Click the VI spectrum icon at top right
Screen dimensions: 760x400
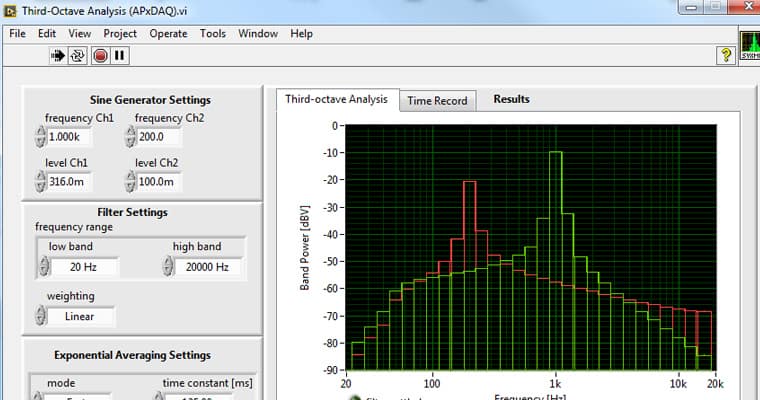point(749,47)
